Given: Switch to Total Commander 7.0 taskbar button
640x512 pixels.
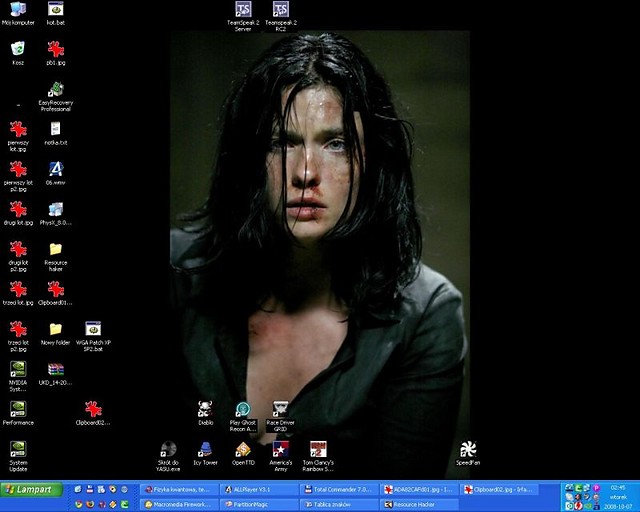Looking at the screenshot, I should pos(338,490).
